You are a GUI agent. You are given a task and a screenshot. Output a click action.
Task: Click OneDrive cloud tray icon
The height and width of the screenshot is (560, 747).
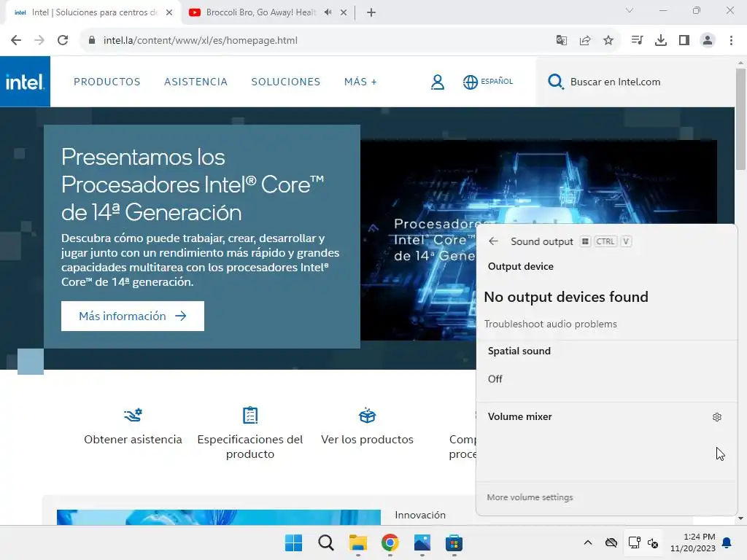coord(611,542)
